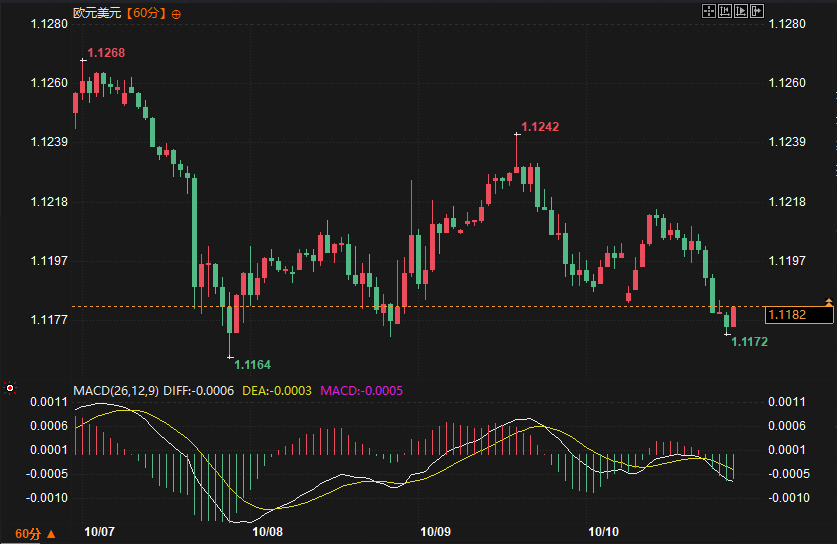Viewport: 837px width, 544px height.
Task: Click the magenta MACD:-0.0005 label
Action: (361, 391)
